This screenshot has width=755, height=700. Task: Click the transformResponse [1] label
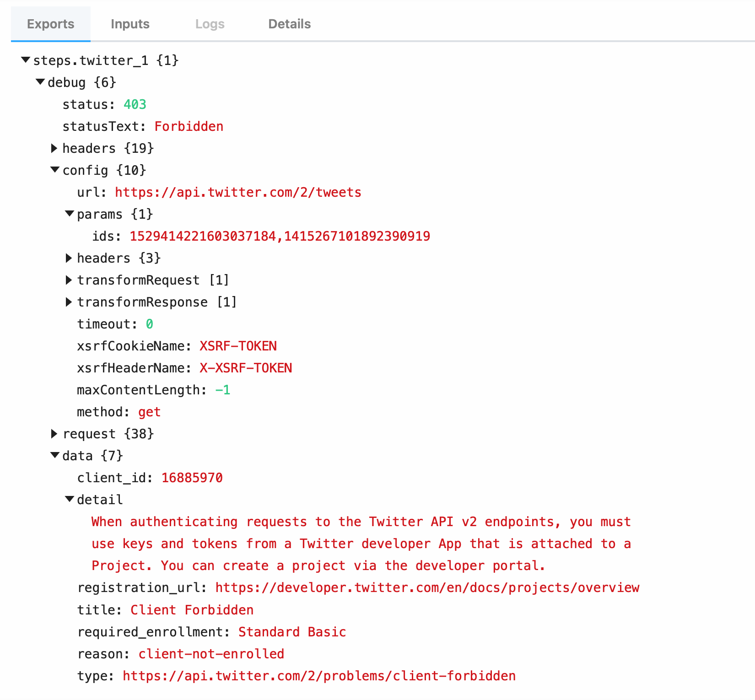coord(157,302)
